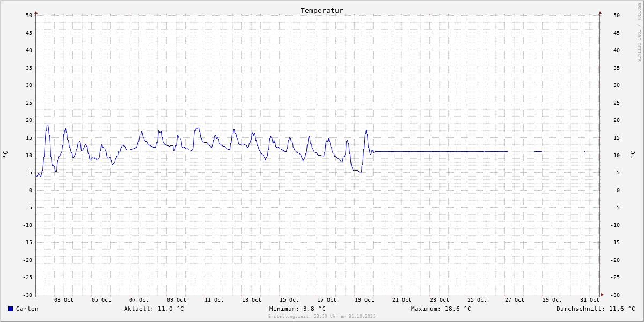644x322 pixels.
Task: Click the Aktuell: 11.0 °C readout
Action: (x=154, y=309)
